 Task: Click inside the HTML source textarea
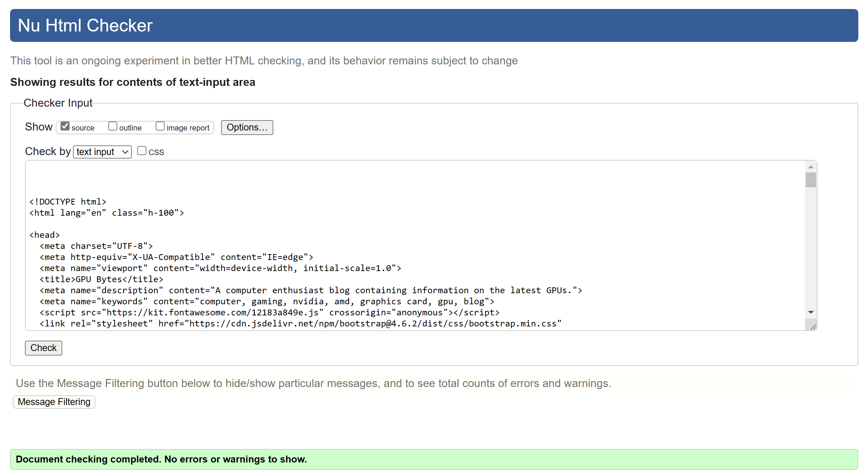click(415, 242)
